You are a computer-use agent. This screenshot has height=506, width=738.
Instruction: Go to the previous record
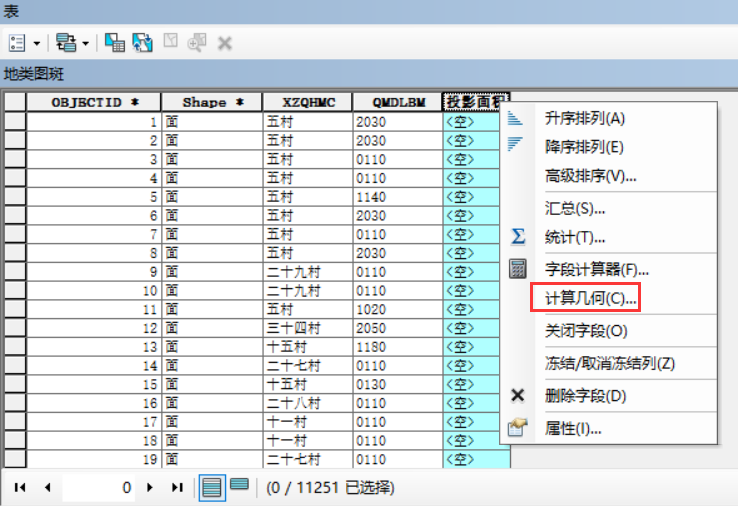tap(47, 487)
